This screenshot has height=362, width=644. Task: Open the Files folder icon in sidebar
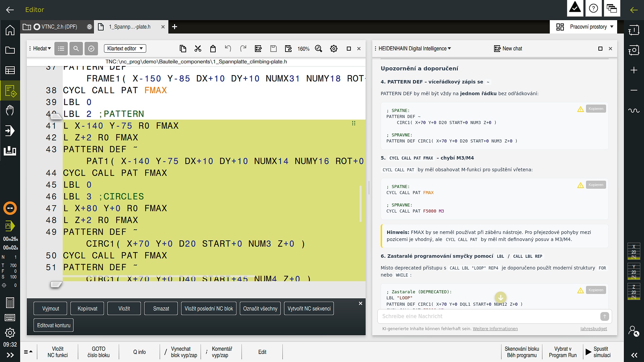pos(10,50)
